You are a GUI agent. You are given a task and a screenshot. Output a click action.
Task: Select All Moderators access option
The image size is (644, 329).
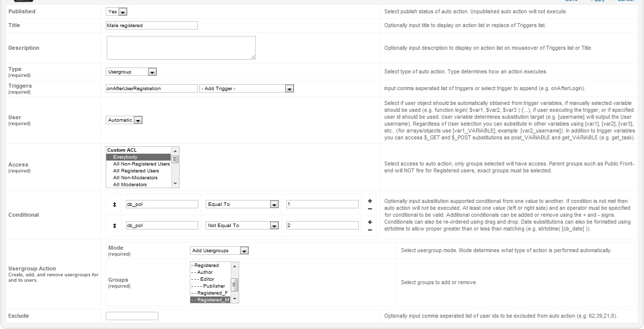[x=138, y=185]
